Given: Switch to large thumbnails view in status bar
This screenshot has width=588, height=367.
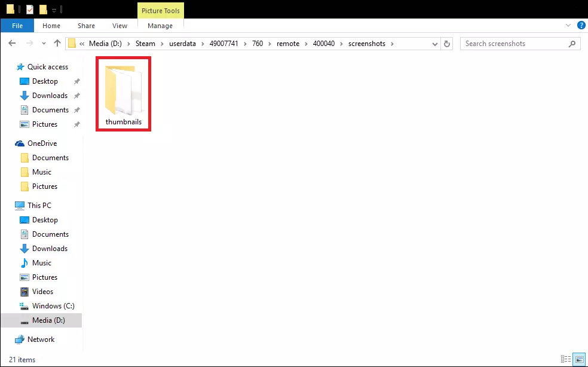Looking at the screenshot, I should 580,359.
